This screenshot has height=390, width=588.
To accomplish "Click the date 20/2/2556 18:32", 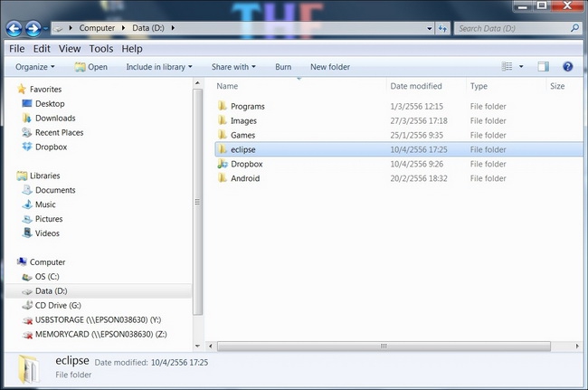I will point(419,178).
